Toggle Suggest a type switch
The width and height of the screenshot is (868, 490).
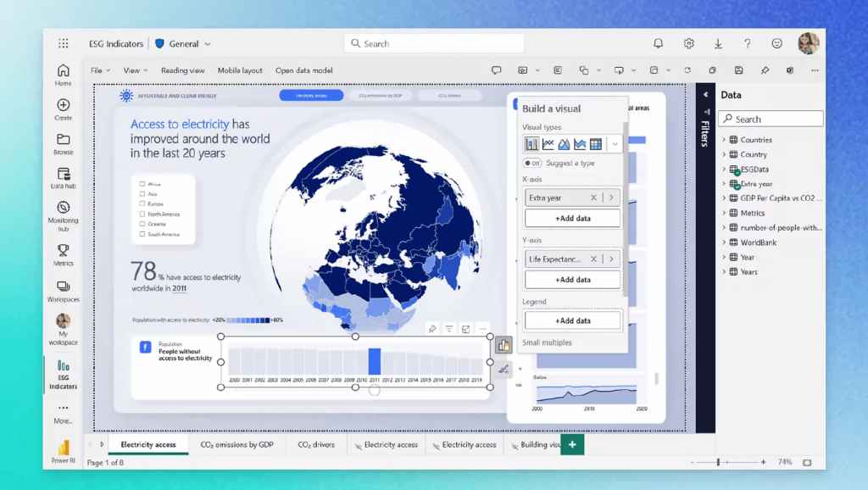point(532,163)
